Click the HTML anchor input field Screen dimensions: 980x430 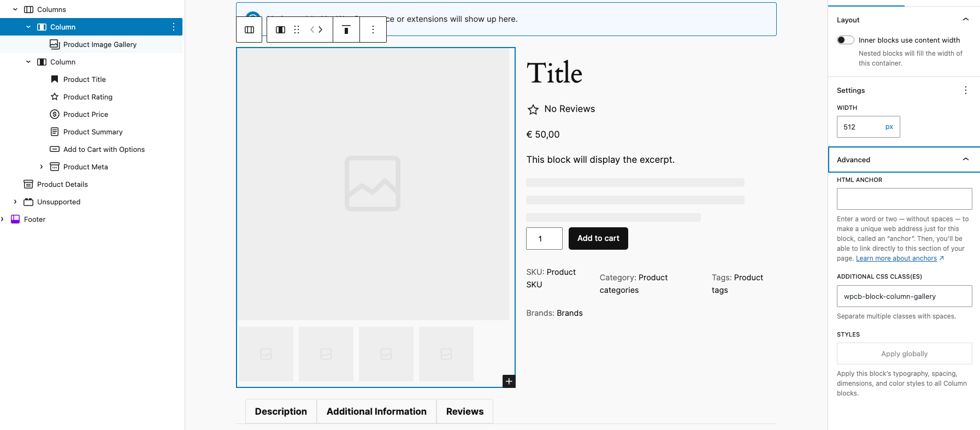904,199
